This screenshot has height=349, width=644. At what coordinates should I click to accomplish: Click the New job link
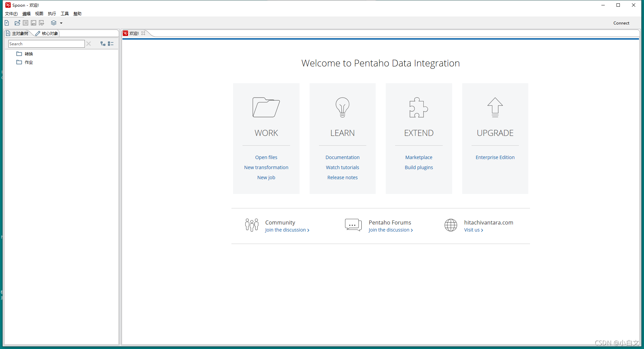tap(266, 178)
